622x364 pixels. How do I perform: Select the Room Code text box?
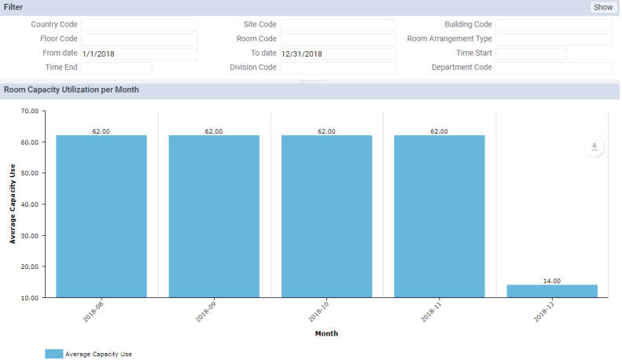(x=337, y=39)
